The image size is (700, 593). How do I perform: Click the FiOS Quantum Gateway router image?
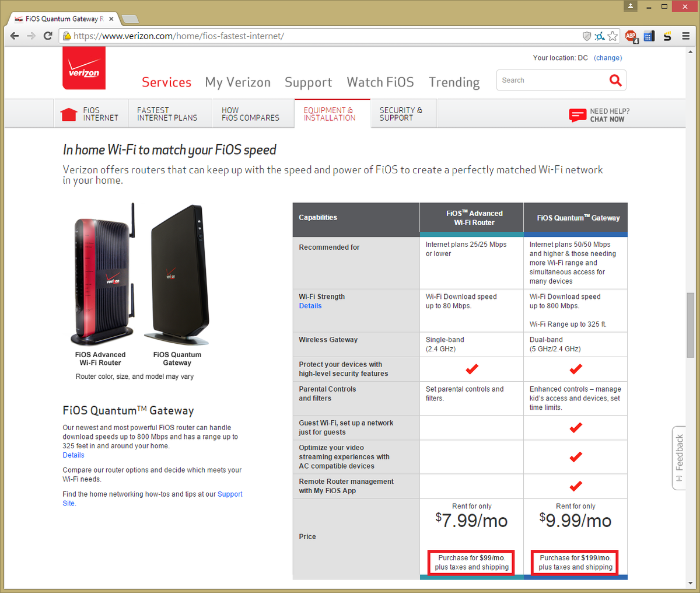click(176, 275)
